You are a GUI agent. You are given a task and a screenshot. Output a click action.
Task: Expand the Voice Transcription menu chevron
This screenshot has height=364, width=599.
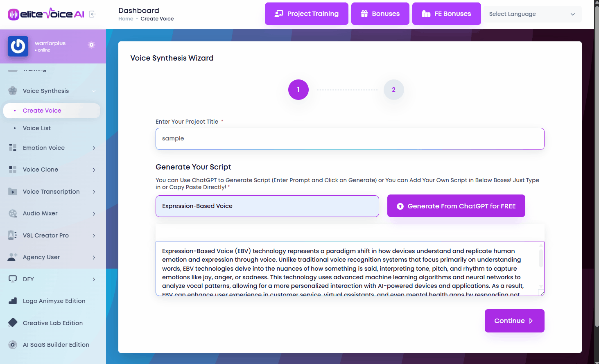pos(94,192)
